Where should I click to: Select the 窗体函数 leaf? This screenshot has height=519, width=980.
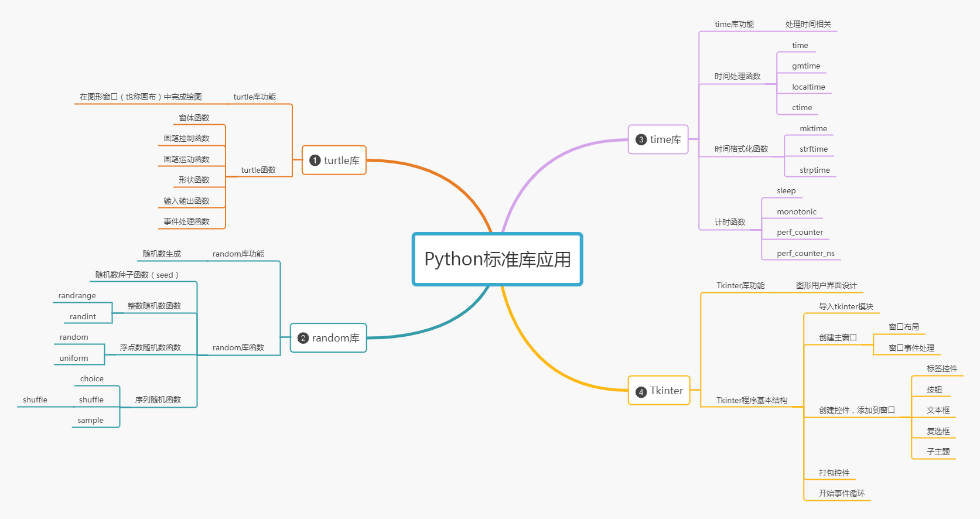[x=194, y=118]
